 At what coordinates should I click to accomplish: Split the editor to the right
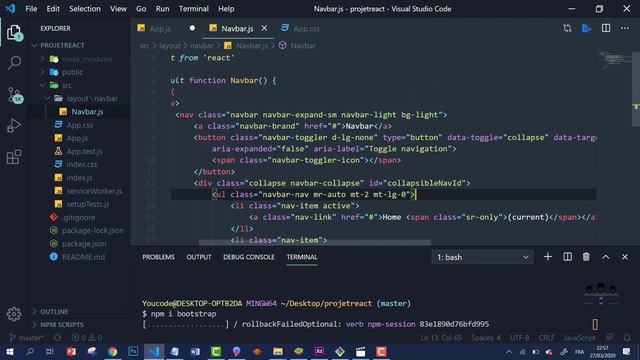point(606,28)
